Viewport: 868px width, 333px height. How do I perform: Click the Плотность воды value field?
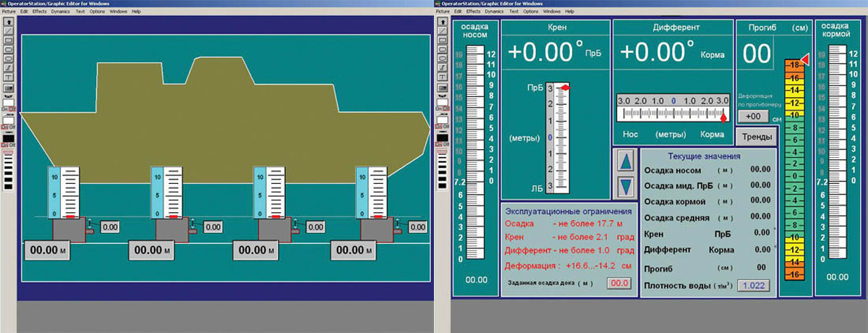point(753,285)
